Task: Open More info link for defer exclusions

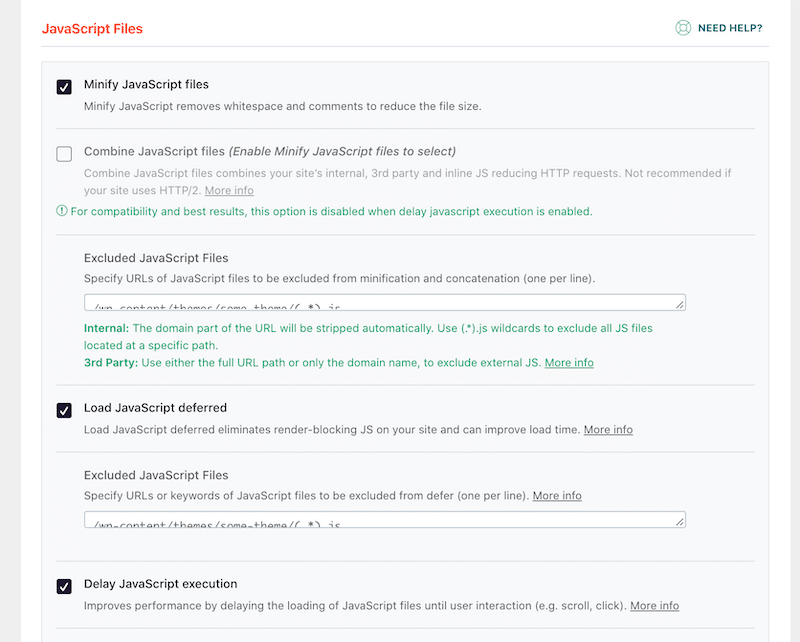Action: [x=557, y=495]
